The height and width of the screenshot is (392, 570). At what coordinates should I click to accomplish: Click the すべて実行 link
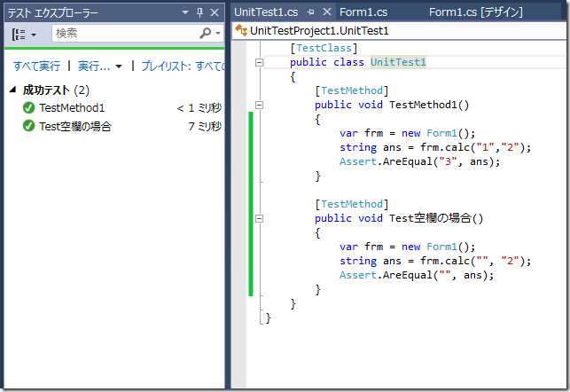36,66
